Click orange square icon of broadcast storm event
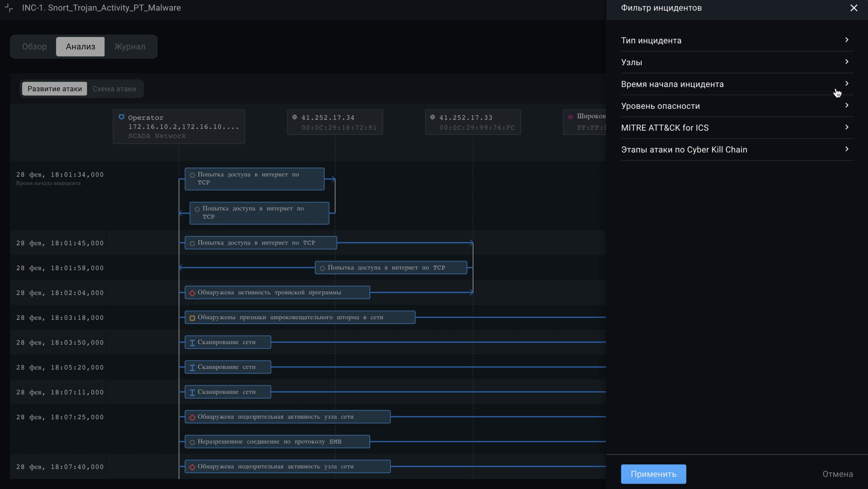Image resolution: width=868 pixels, height=489 pixels. pos(192,318)
